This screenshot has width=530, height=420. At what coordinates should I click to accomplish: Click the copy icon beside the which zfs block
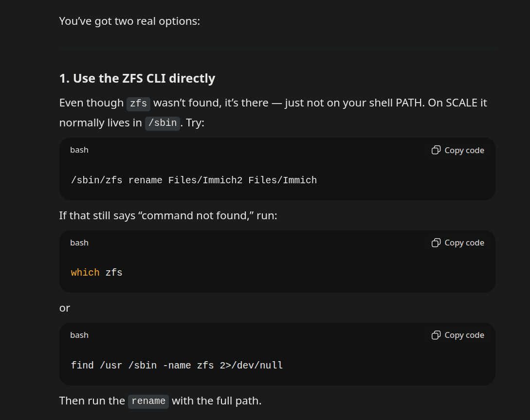click(436, 243)
